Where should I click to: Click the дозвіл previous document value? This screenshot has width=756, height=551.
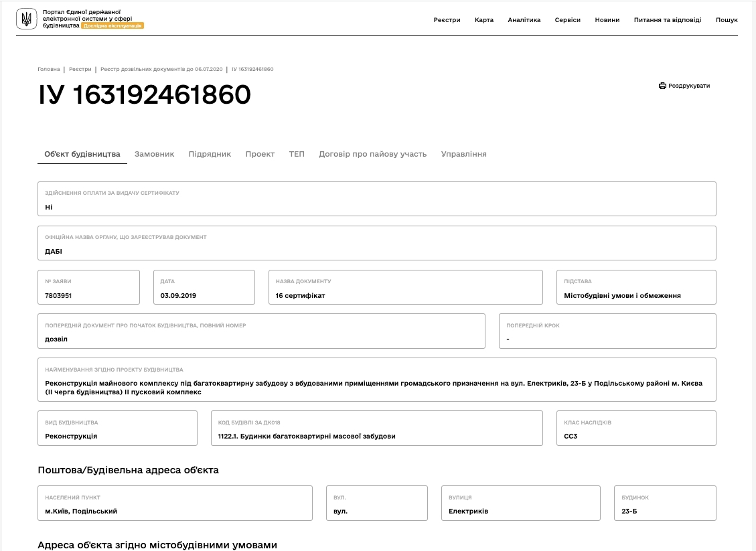click(x=56, y=339)
